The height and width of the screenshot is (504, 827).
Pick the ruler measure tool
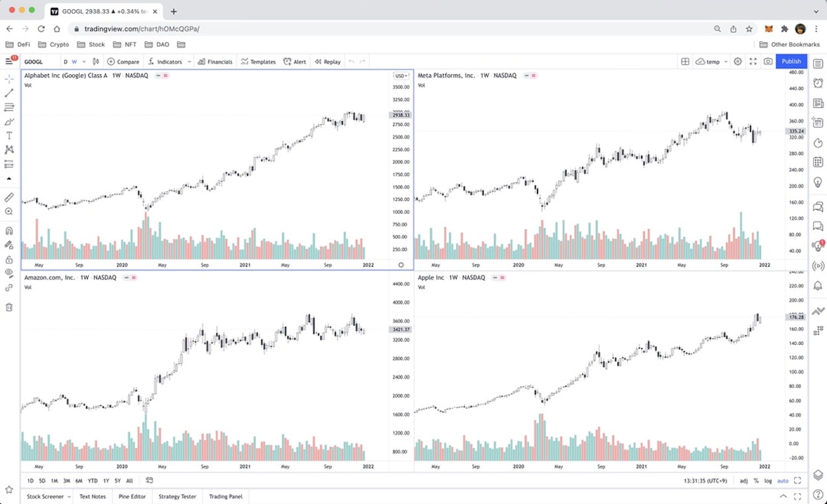[9, 197]
